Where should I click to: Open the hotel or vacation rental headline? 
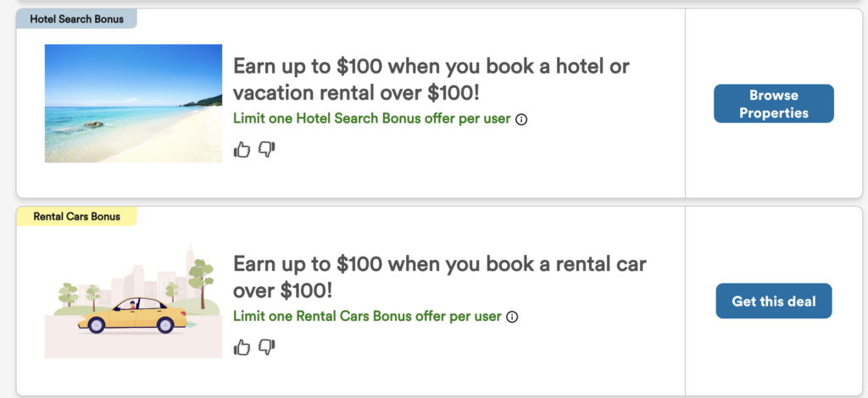pyautogui.click(x=431, y=79)
